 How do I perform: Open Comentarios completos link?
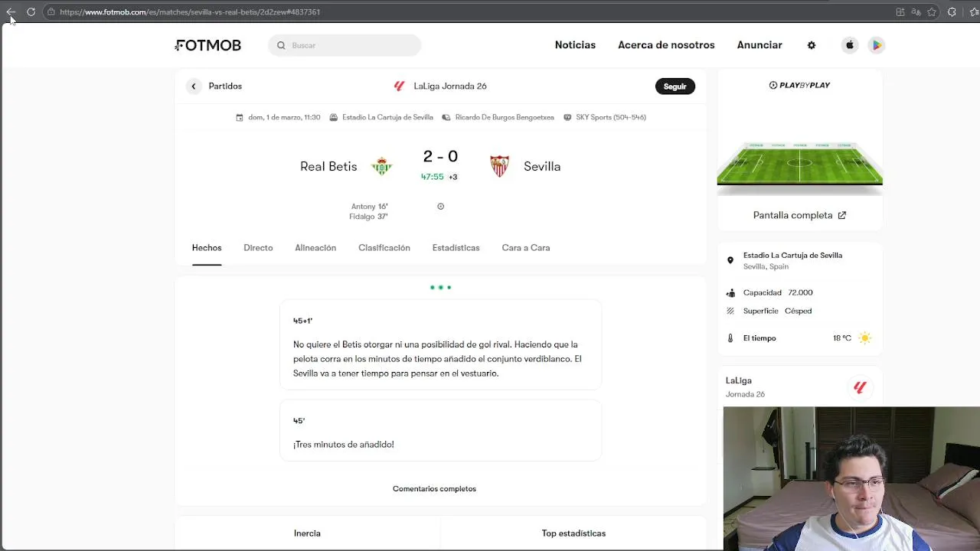[x=434, y=489]
